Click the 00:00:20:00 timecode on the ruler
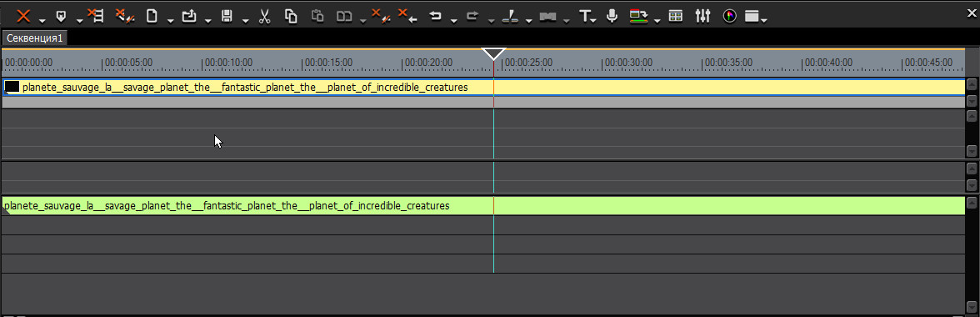The image size is (980, 317). click(428, 63)
